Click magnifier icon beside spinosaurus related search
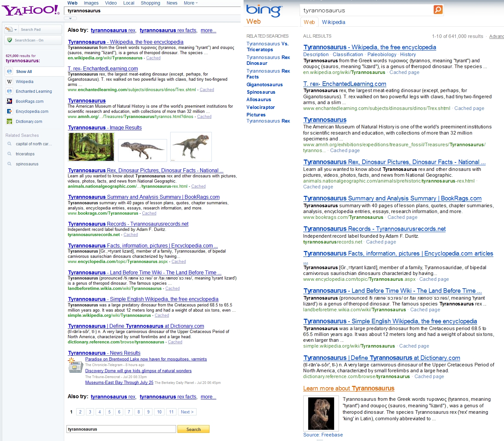Screen dimensions: 504x441 [x=9, y=164]
